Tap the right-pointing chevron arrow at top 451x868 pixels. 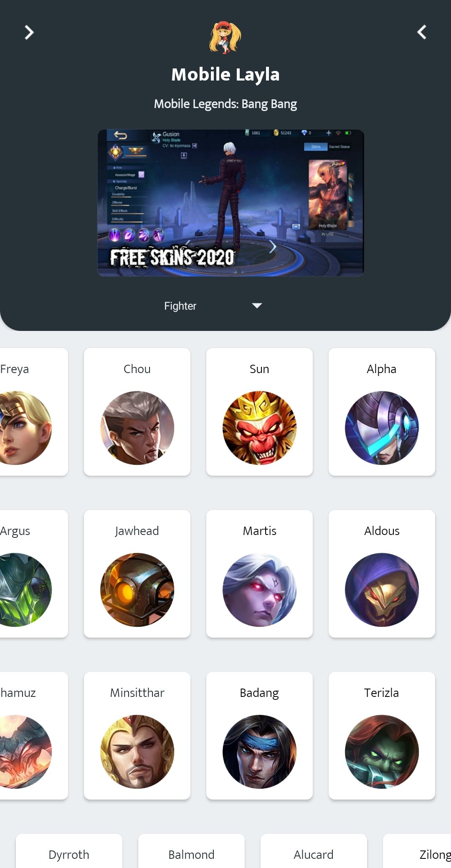29,32
